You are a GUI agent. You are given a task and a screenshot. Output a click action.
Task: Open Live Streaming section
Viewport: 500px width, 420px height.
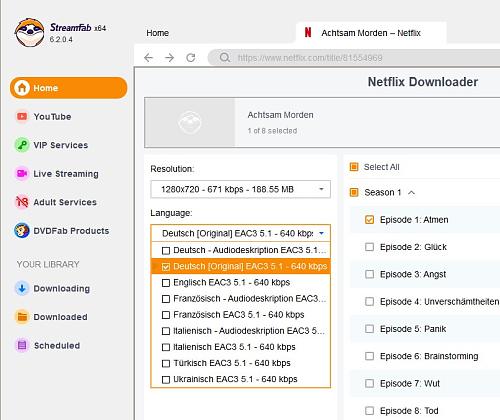tap(66, 174)
